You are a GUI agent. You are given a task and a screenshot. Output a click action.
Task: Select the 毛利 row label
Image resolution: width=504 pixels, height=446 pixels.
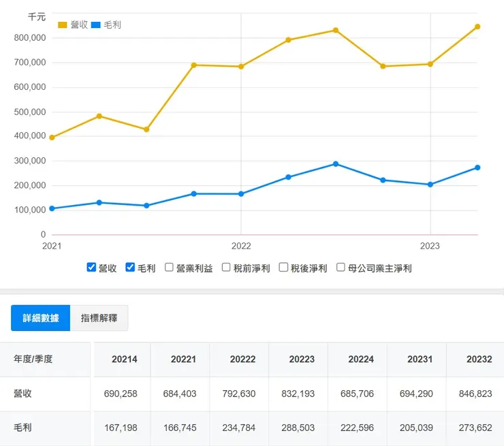click(x=22, y=428)
